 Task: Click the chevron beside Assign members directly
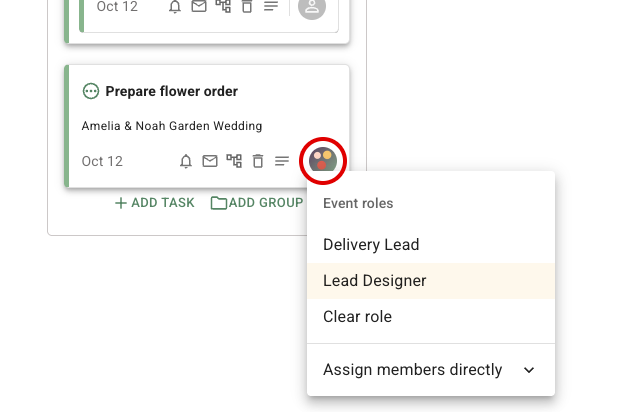[529, 370]
